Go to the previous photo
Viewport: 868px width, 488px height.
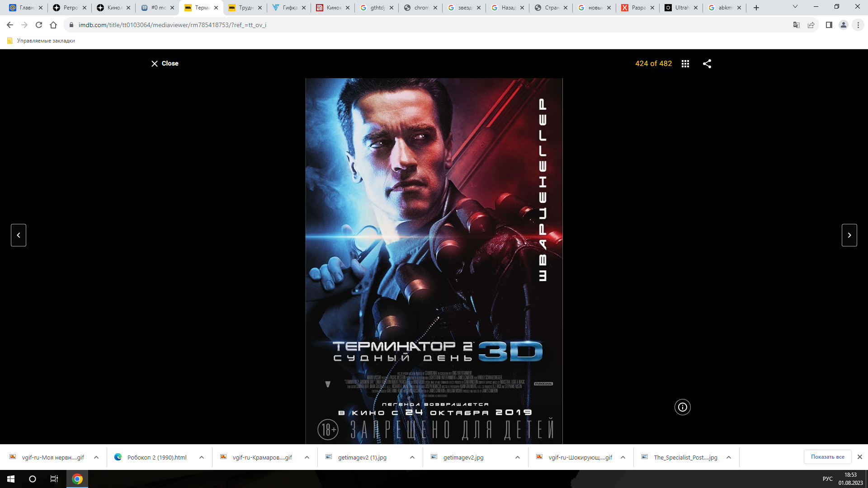(x=19, y=235)
